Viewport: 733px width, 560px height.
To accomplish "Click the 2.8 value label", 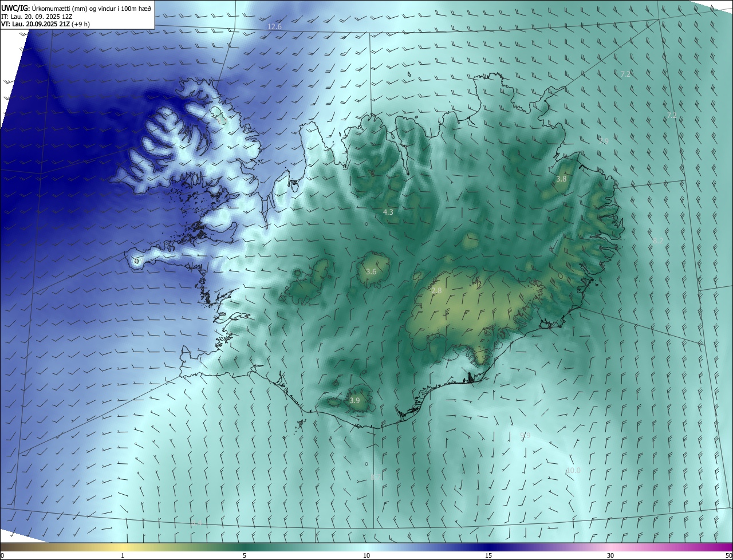I will coord(436,291).
